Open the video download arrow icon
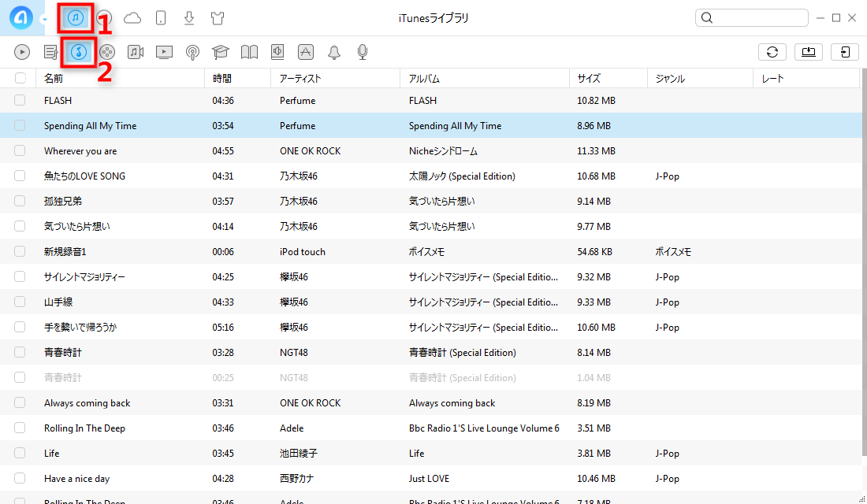 pos(189,18)
